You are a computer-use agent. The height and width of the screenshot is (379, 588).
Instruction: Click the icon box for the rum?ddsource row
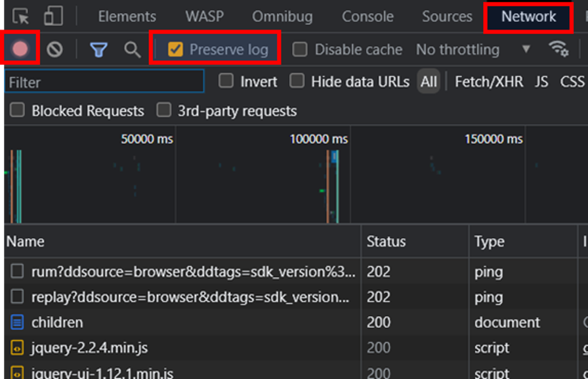17,271
